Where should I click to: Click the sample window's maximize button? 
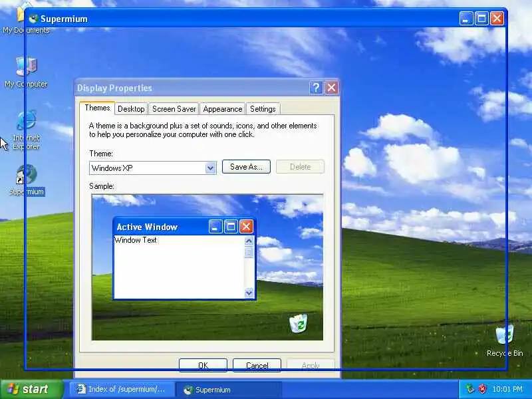(x=231, y=227)
